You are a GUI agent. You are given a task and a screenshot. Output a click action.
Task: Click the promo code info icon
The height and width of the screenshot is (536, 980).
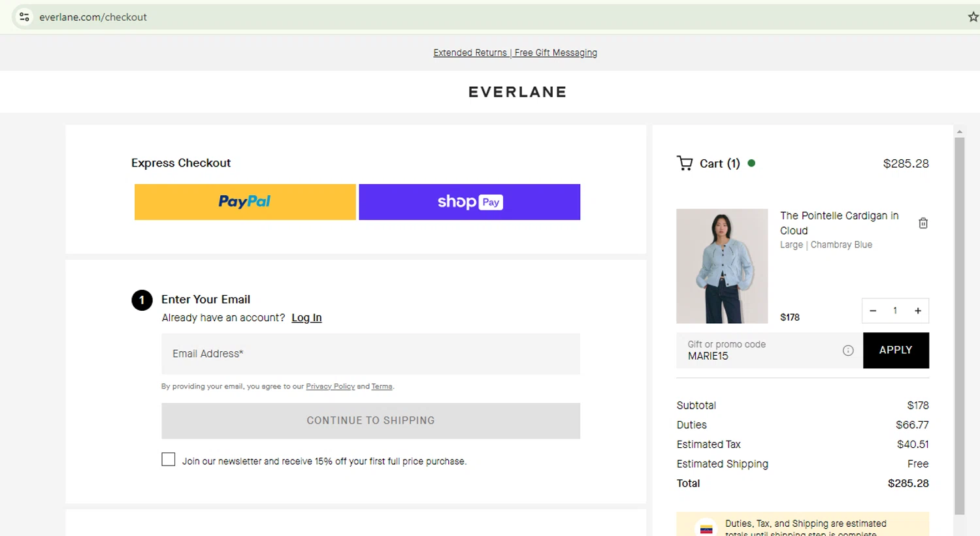[848, 351]
